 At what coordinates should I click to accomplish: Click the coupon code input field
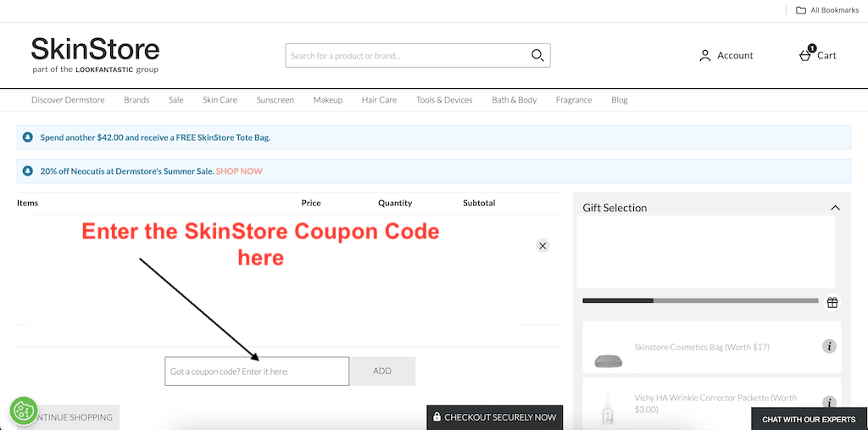point(257,371)
